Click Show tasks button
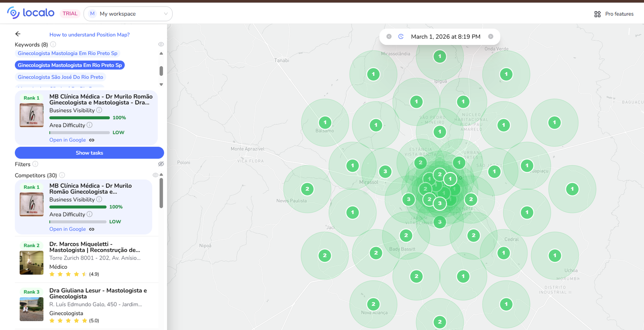Image resolution: width=644 pixels, height=330 pixels. [x=89, y=153]
